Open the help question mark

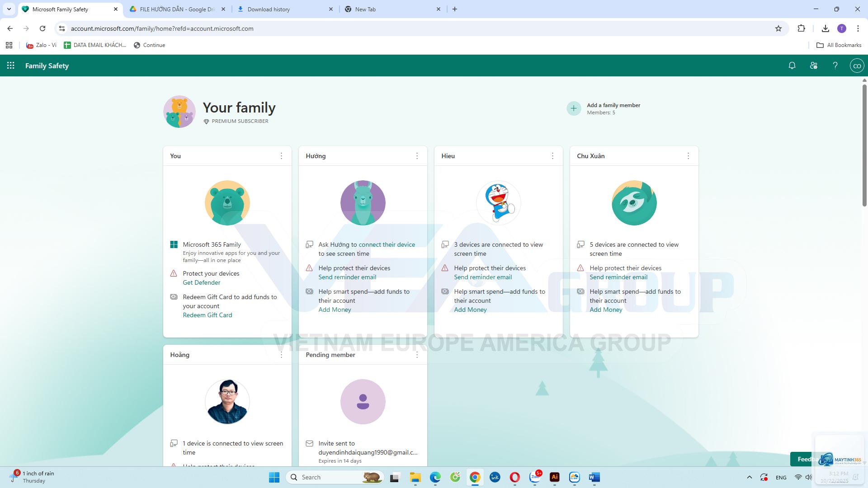pyautogui.click(x=835, y=66)
